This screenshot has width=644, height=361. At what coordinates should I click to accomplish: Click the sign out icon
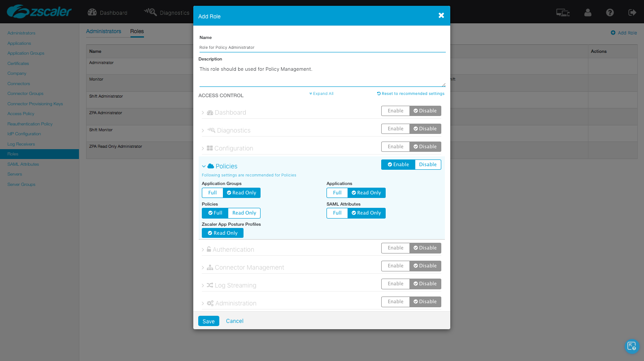(x=632, y=13)
